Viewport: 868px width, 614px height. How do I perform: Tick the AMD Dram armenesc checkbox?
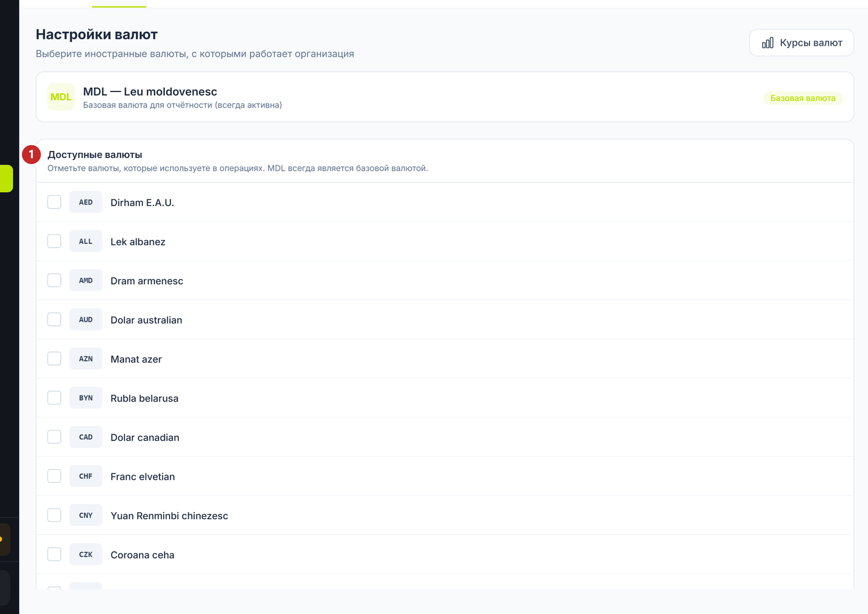54,281
